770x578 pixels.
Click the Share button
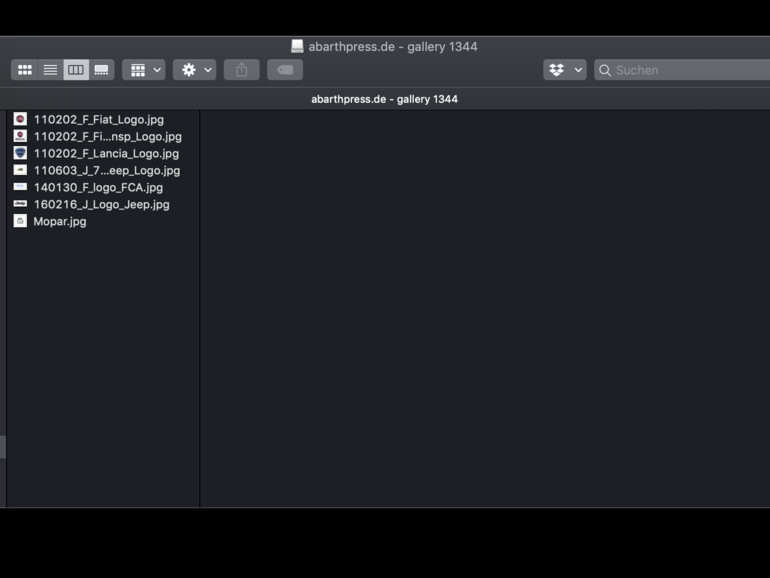coord(242,70)
